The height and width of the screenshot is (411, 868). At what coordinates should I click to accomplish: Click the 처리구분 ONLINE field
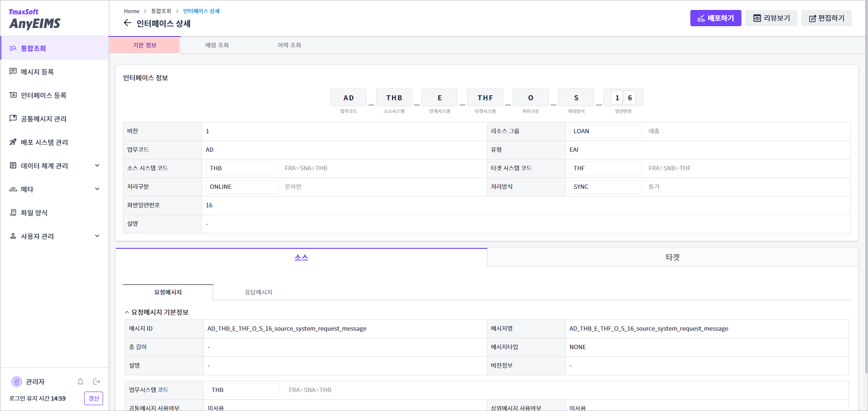click(241, 187)
